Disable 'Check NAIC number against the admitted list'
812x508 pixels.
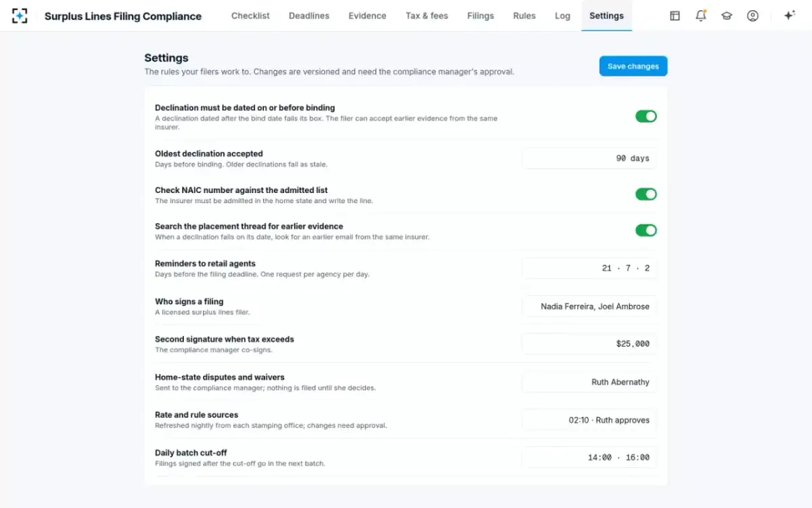646,194
